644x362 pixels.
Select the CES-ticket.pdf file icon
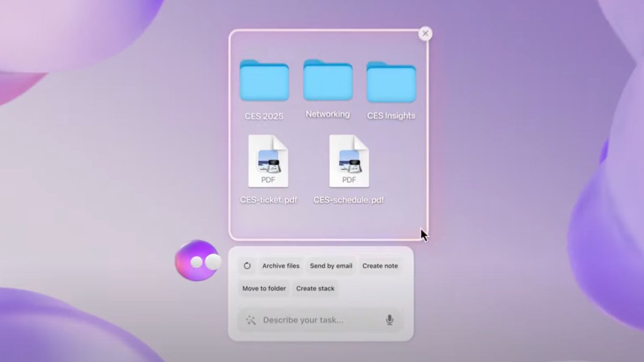pos(268,161)
